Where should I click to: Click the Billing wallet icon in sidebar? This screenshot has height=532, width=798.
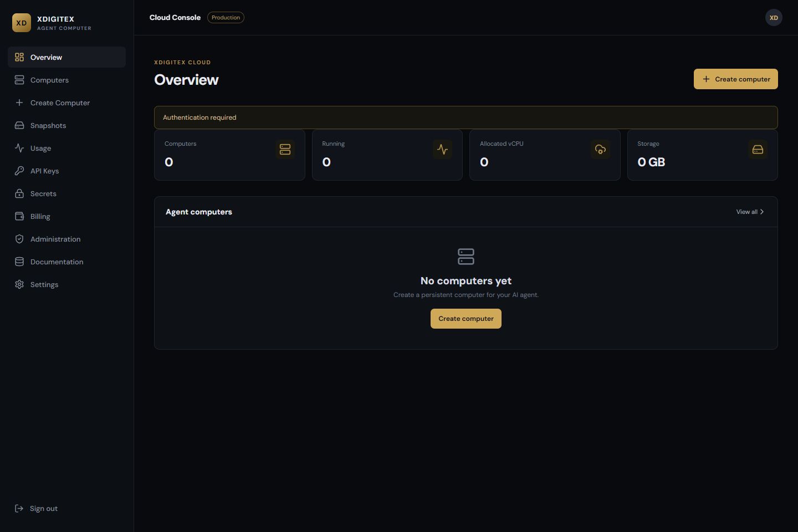click(x=19, y=216)
